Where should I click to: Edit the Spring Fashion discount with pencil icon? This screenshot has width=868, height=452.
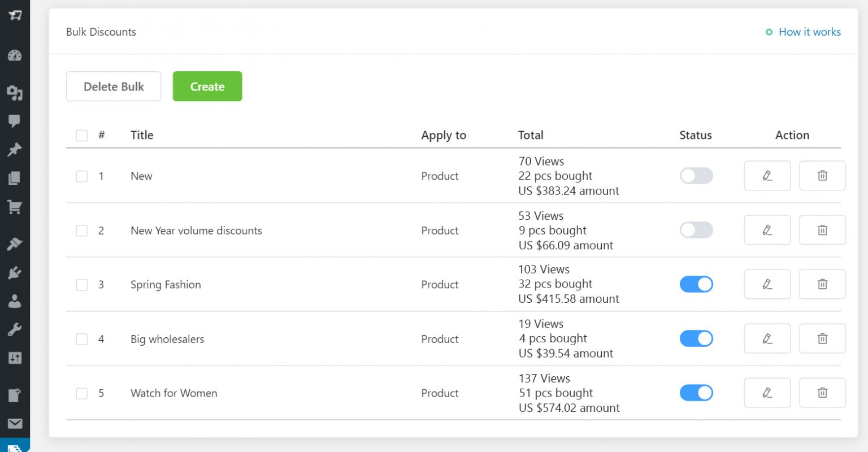pos(767,284)
